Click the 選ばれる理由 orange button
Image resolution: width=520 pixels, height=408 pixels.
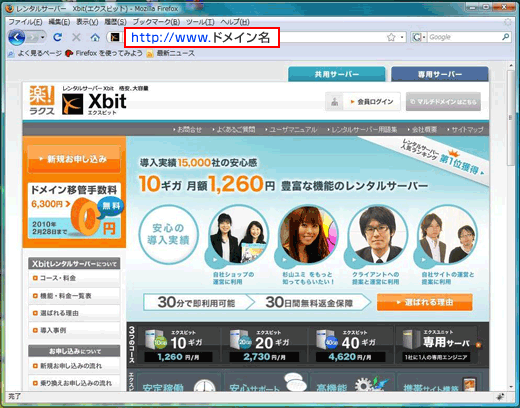(425, 302)
